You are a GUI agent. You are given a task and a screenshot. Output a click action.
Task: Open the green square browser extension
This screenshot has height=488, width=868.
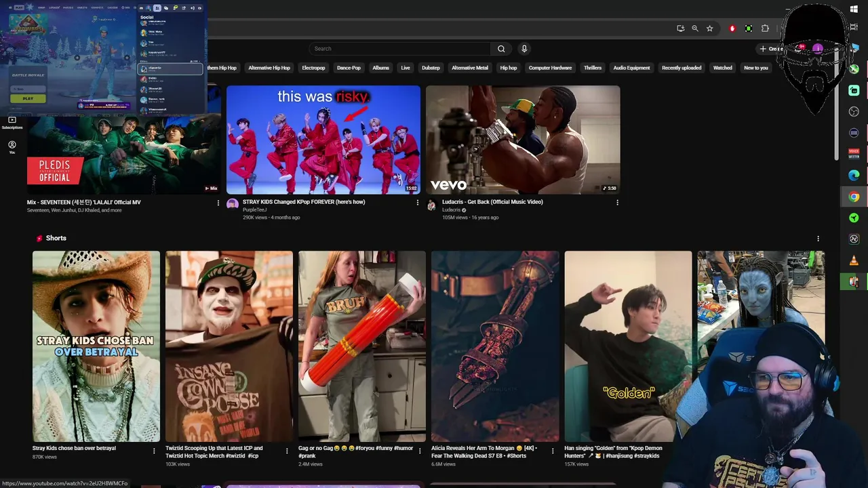click(x=749, y=28)
